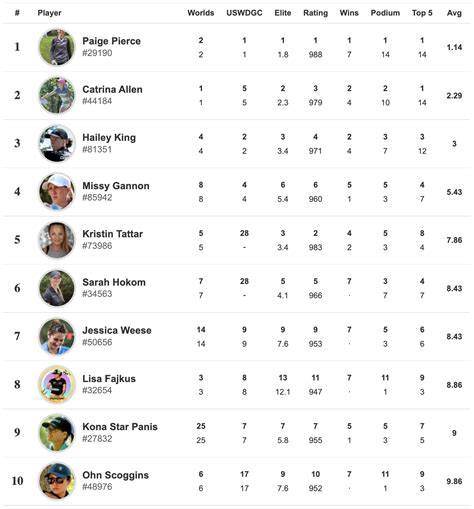Click the Podium column header
Viewport: 474px width, 509px height.
pos(385,13)
